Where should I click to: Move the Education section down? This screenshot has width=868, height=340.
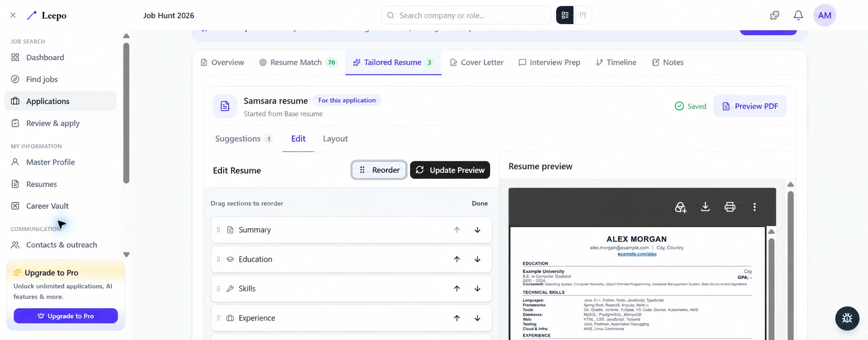(478, 259)
